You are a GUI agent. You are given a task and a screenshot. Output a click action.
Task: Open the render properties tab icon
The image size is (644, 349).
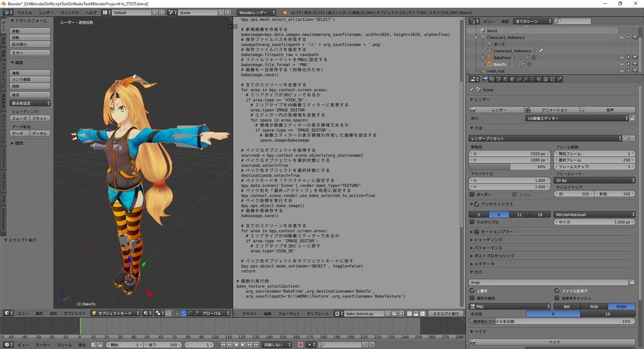(486, 79)
